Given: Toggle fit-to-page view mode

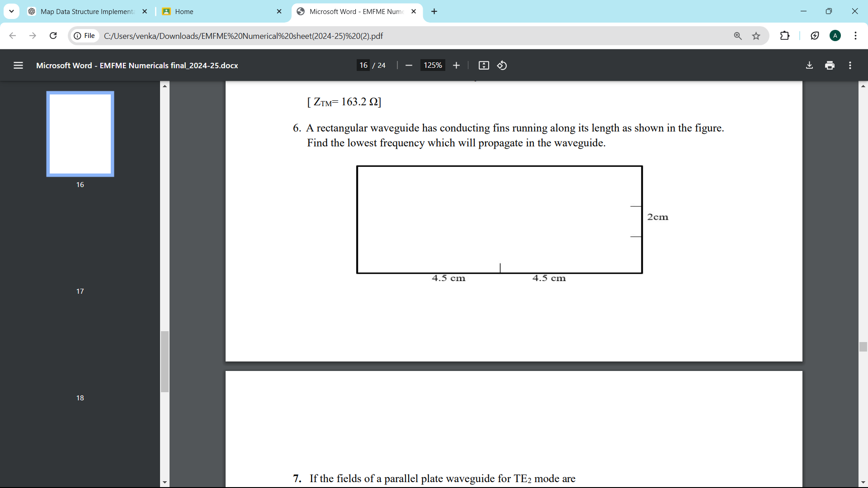Looking at the screenshot, I should coord(483,65).
